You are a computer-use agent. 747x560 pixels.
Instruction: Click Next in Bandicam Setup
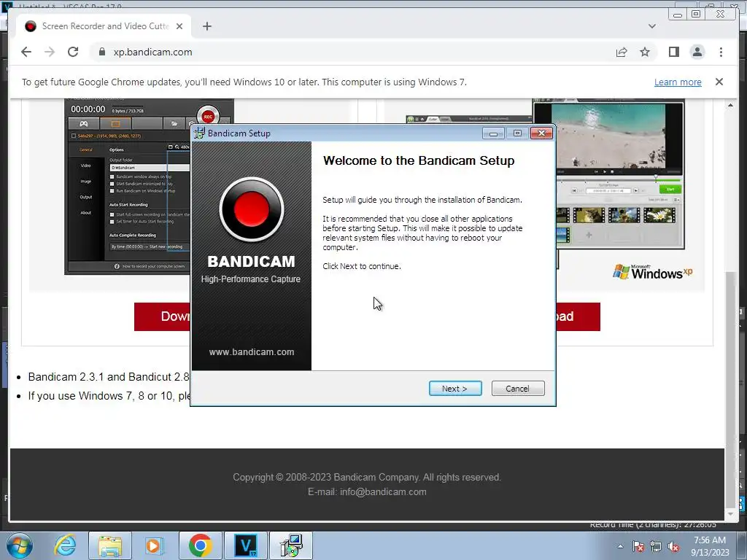click(x=455, y=389)
